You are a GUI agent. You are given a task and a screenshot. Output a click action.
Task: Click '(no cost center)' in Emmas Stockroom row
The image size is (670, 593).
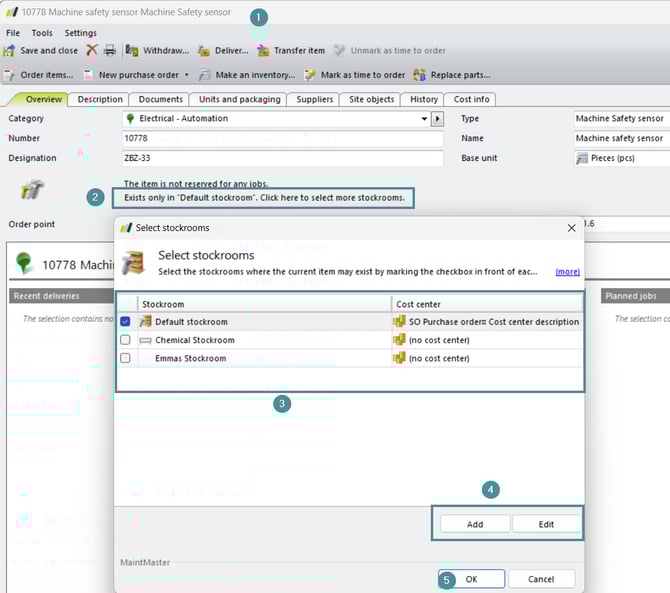[x=439, y=358]
